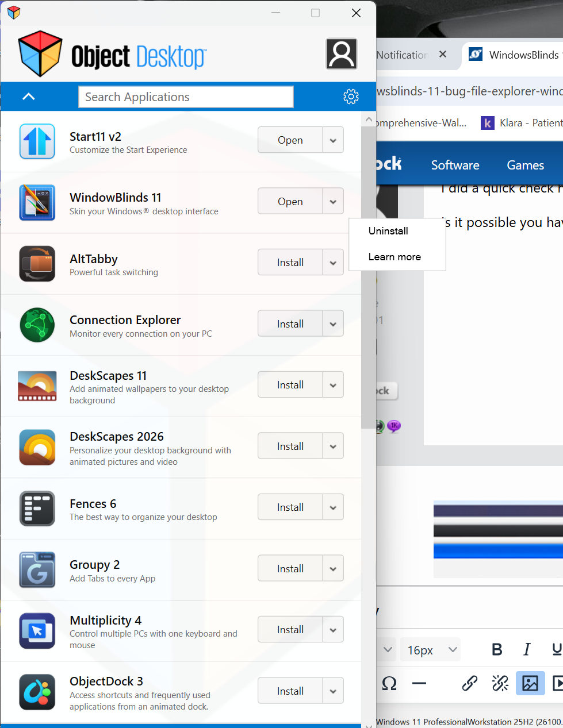Install Connection Explorer
This screenshot has width=563, height=728.
(290, 324)
